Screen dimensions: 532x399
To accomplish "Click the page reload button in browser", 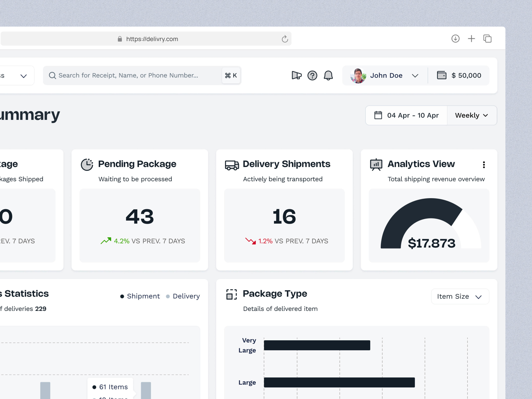I will (285, 39).
